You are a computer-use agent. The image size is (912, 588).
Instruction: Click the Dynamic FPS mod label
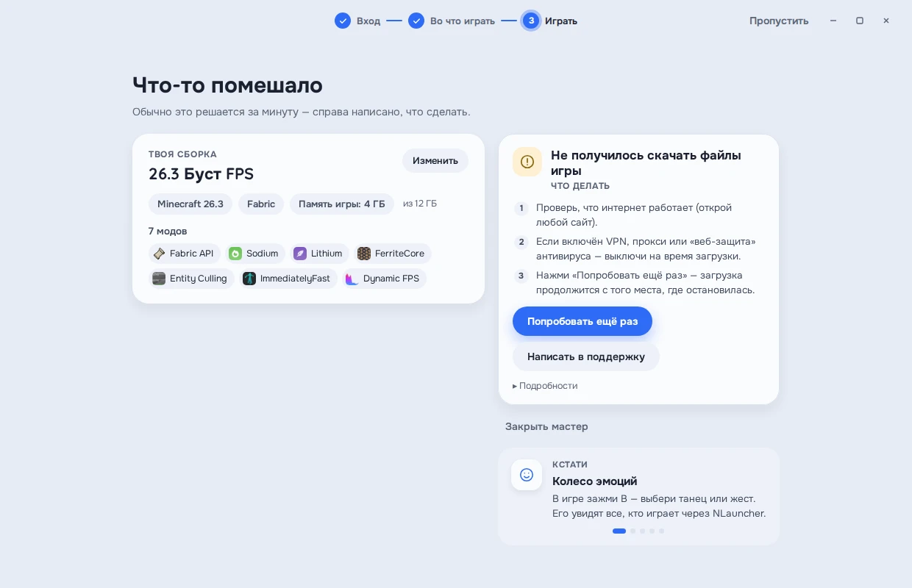pyautogui.click(x=391, y=279)
